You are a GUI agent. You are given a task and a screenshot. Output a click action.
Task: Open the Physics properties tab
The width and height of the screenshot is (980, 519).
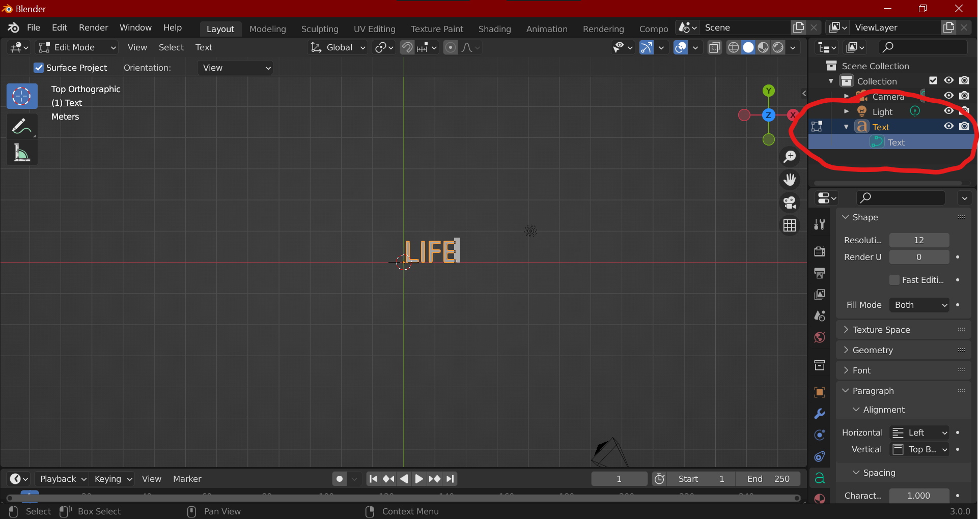tap(820, 435)
